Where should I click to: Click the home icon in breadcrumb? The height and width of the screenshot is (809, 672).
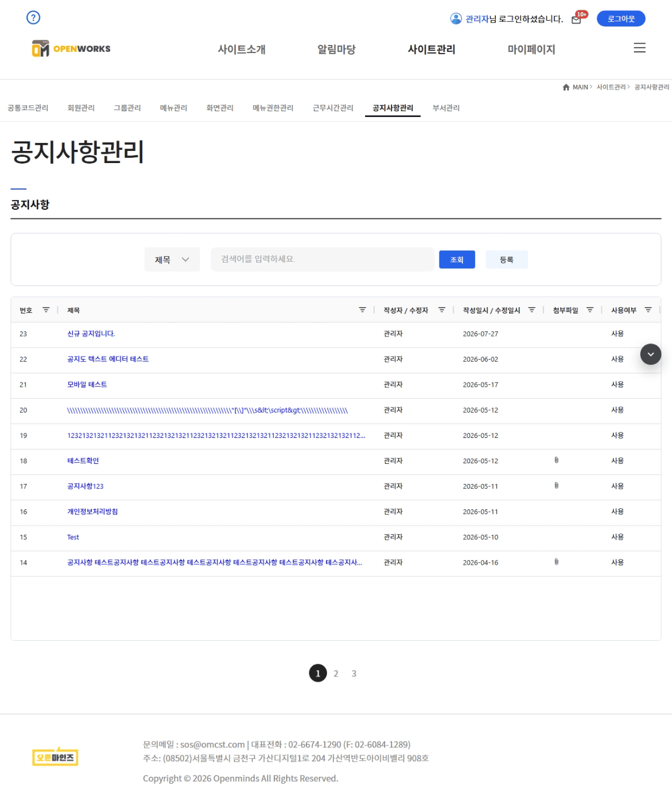[566, 87]
